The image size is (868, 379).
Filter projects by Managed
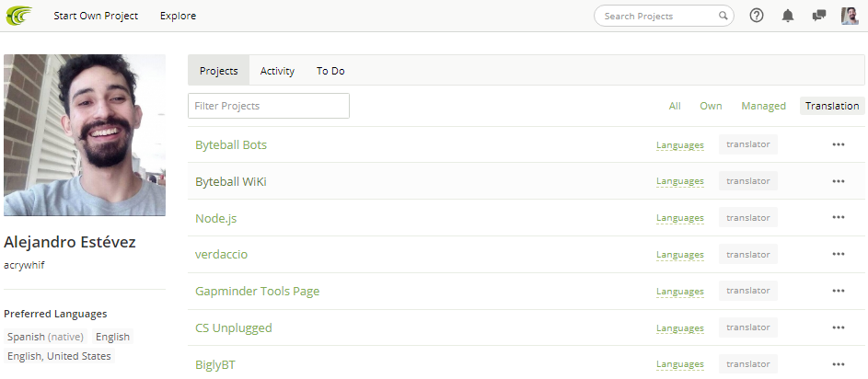[763, 106]
